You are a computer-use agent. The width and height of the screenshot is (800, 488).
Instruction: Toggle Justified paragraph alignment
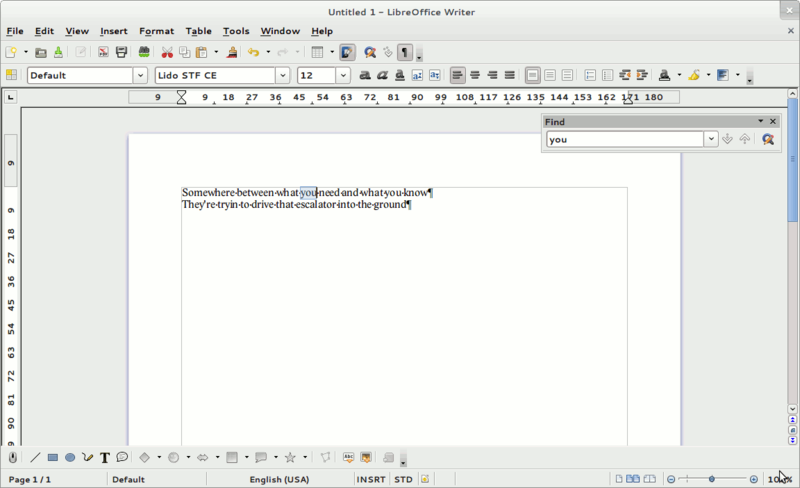point(510,76)
